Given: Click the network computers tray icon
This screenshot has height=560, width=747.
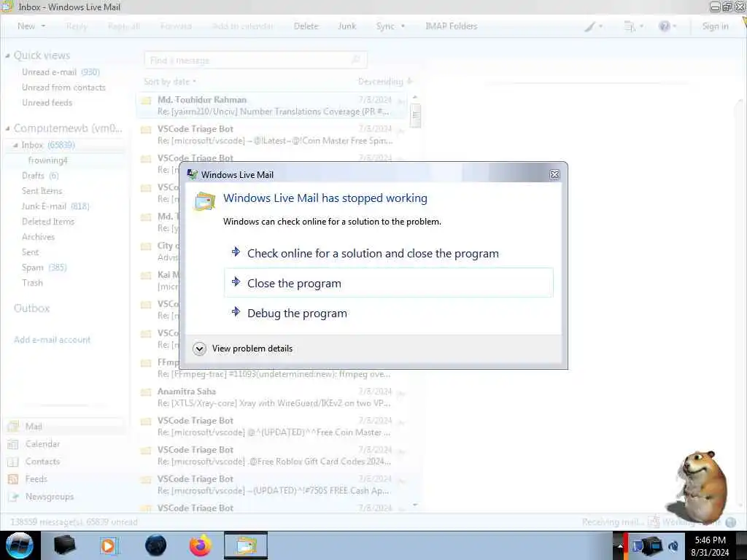Looking at the screenshot, I should click(651, 545).
